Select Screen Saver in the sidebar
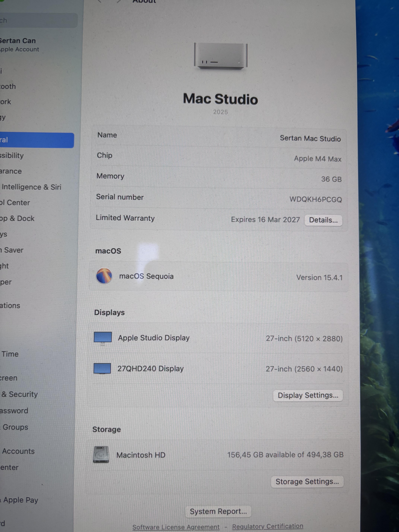 point(12,250)
